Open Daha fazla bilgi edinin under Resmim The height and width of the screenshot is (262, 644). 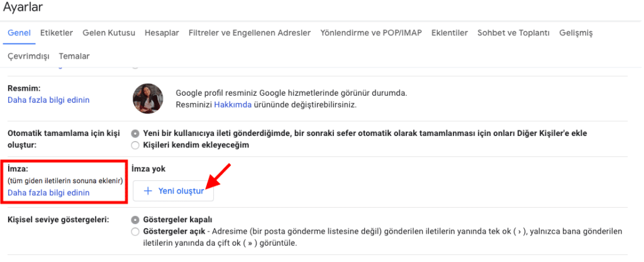point(48,100)
